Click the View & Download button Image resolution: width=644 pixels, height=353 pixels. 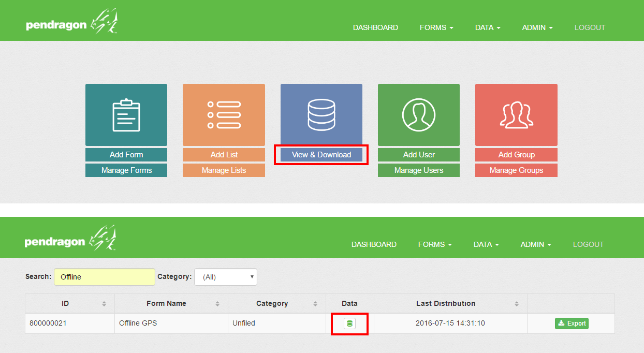click(x=321, y=155)
